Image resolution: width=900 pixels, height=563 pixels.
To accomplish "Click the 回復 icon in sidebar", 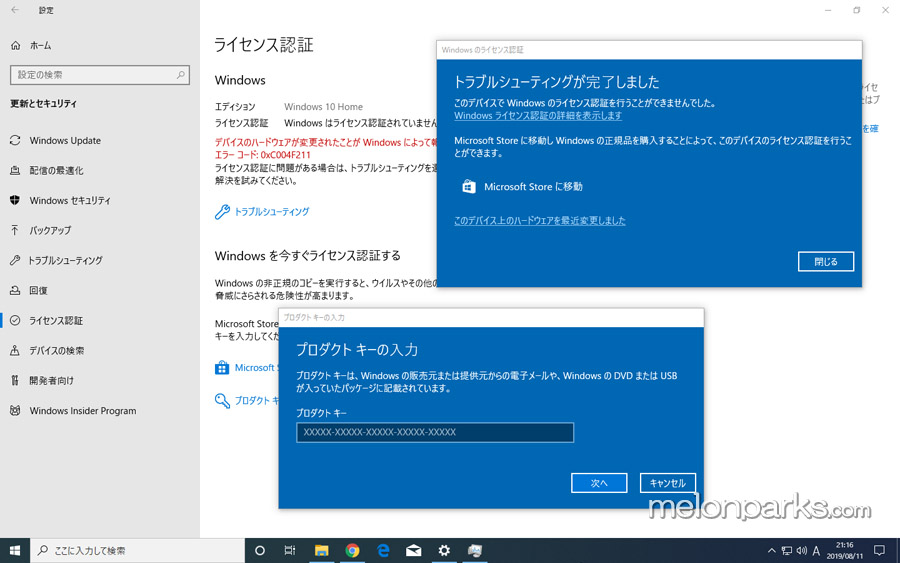I will point(15,290).
